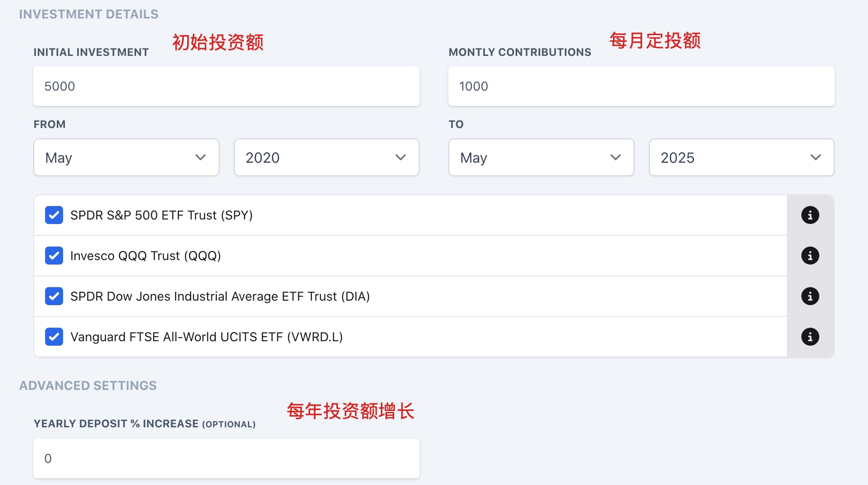Disable the SPDR Dow Jones DIA checkbox
868x485 pixels.
[54, 296]
